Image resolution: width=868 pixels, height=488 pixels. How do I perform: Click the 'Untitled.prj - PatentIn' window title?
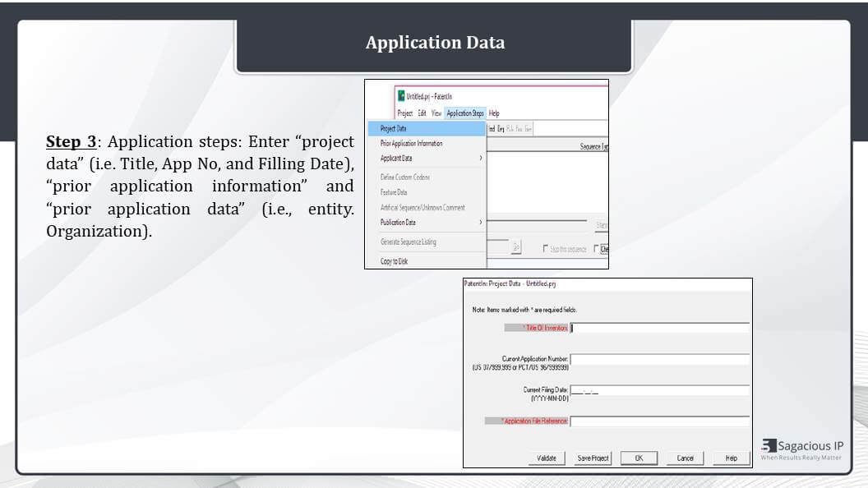(x=429, y=96)
